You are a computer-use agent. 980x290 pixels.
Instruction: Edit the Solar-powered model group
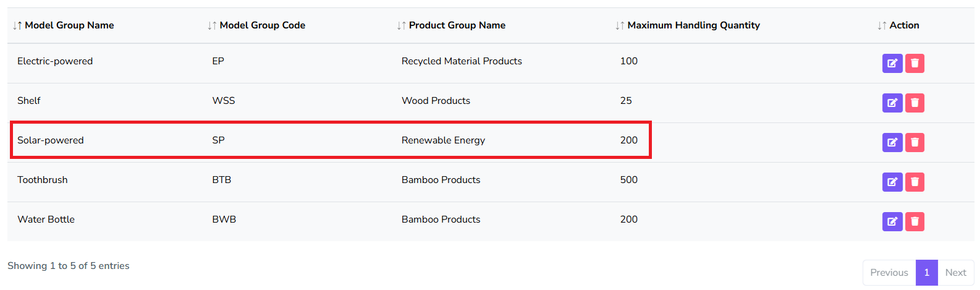[x=892, y=142]
